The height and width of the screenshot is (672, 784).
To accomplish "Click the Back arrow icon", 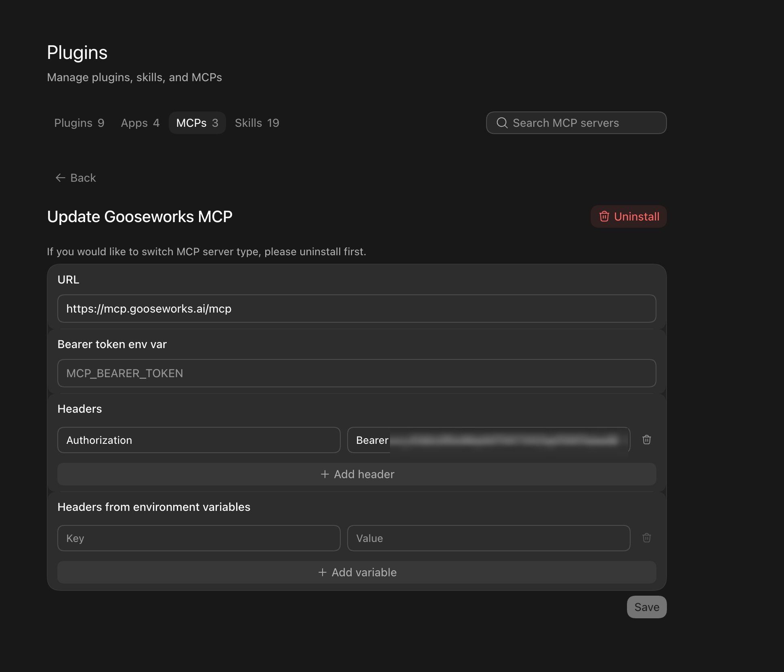I will (61, 178).
